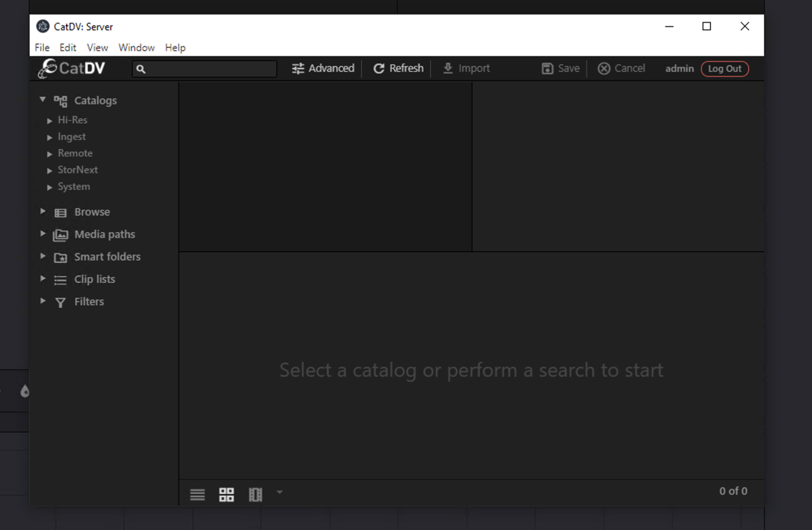Maximize the CatDV Server window

(x=706, y=26)
